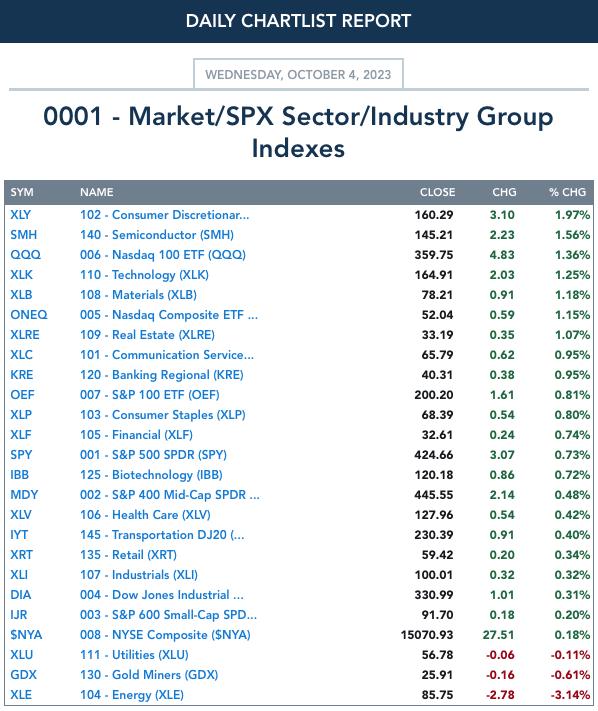Open 135 - Retail (XRT) chart
Viewport: 598px width, 711px height.
(x=128, y=555)
